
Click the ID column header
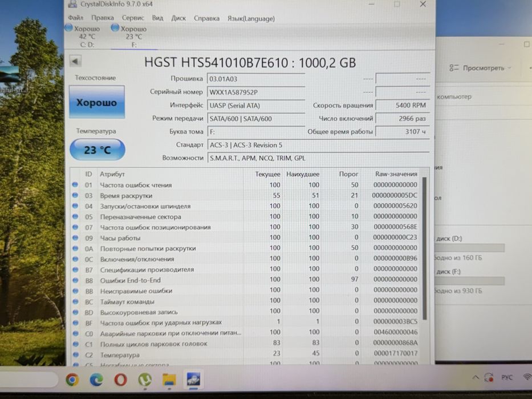[x=88, y=174]
